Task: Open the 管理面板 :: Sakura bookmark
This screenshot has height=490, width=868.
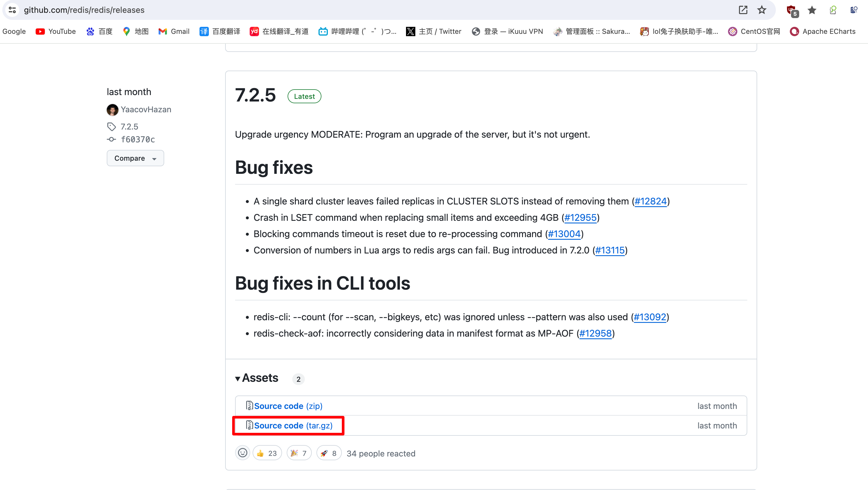Action: click(591, 31)
